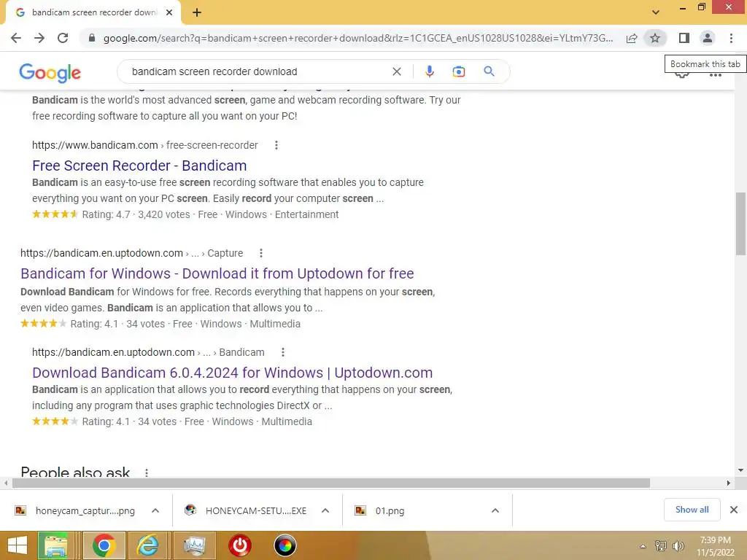This screenshot has width=747, height=560.
Task: Close the downloads bar
Action: (734, 510)
